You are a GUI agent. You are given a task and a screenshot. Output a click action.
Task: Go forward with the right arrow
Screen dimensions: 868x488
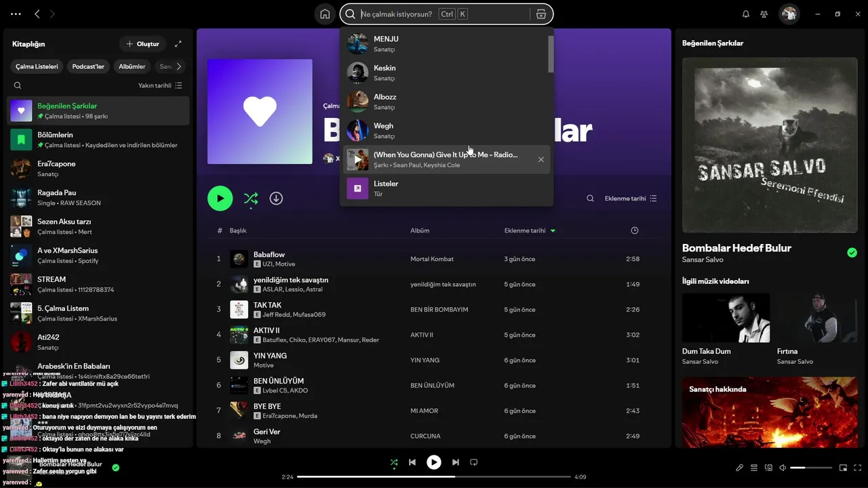pos(53,14)
